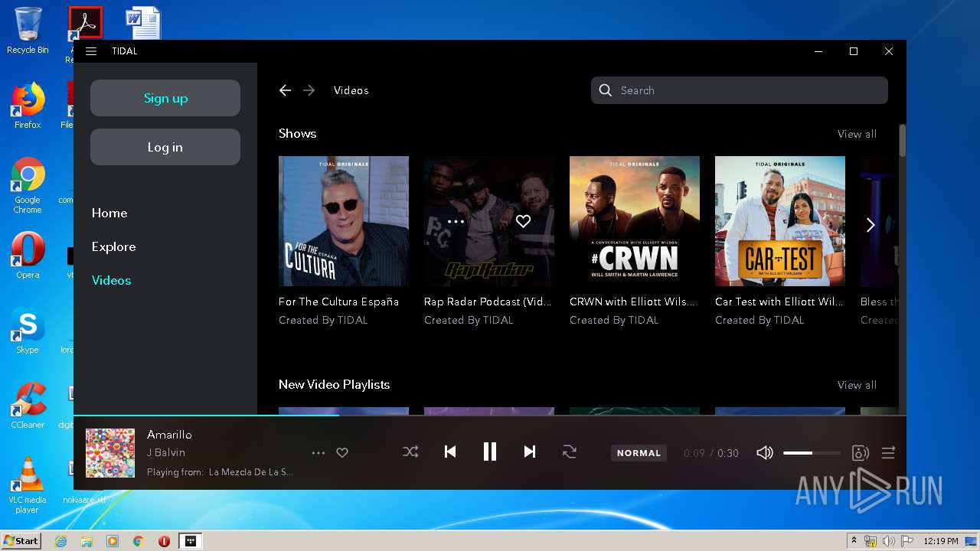980x551 pixels.
Task: Open the Windows Start menu
Action: pos(21,540)
